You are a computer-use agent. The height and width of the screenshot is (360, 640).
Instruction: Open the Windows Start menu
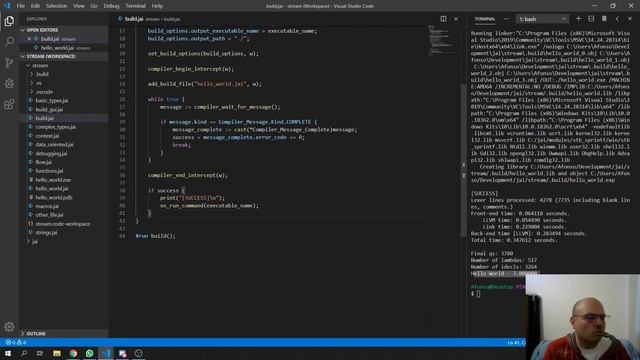tap(8, 353)
